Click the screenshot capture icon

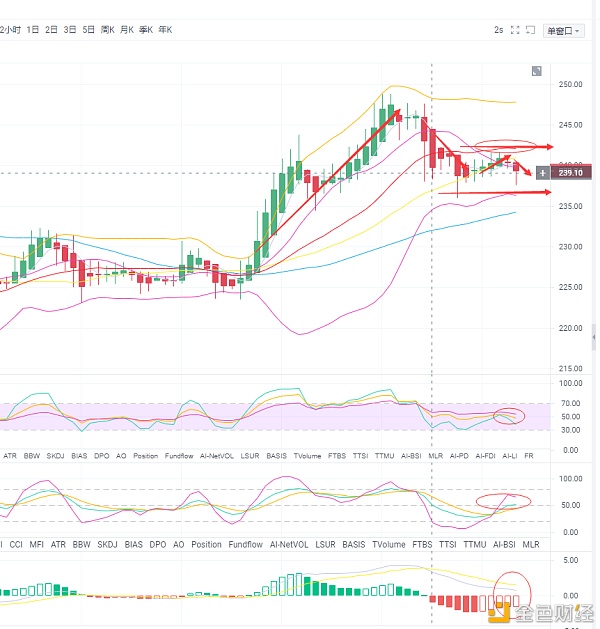click(x=531, y=30)
